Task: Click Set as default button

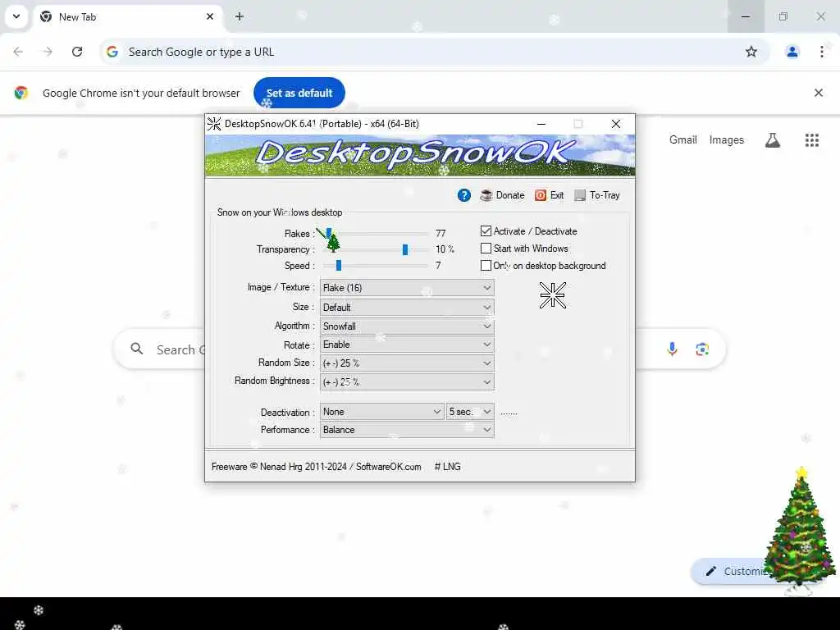Action: pyautogui.click(x=299, y=93)
